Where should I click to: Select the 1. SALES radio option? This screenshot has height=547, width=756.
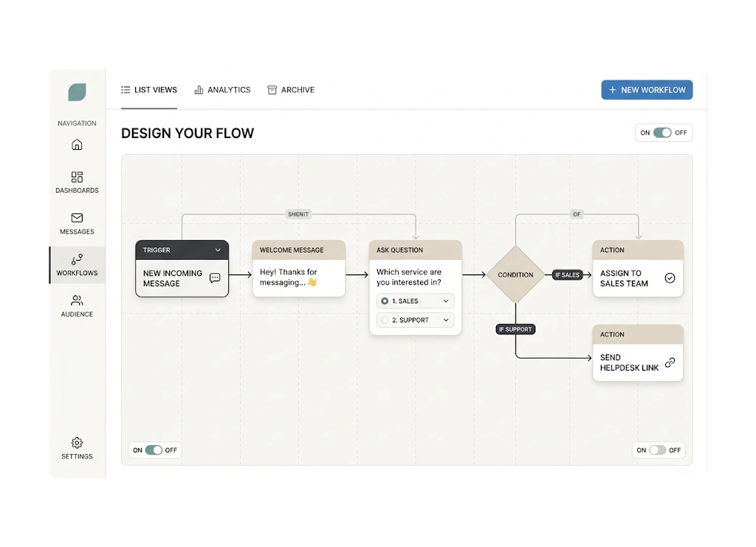pyautogui.click(x=385, y=300)
